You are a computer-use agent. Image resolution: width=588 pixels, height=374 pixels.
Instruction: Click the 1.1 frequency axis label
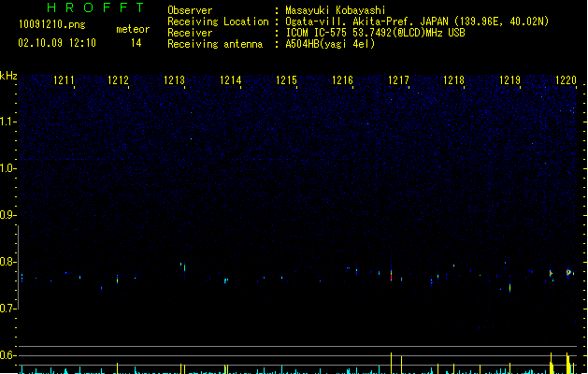coord(7,122)
